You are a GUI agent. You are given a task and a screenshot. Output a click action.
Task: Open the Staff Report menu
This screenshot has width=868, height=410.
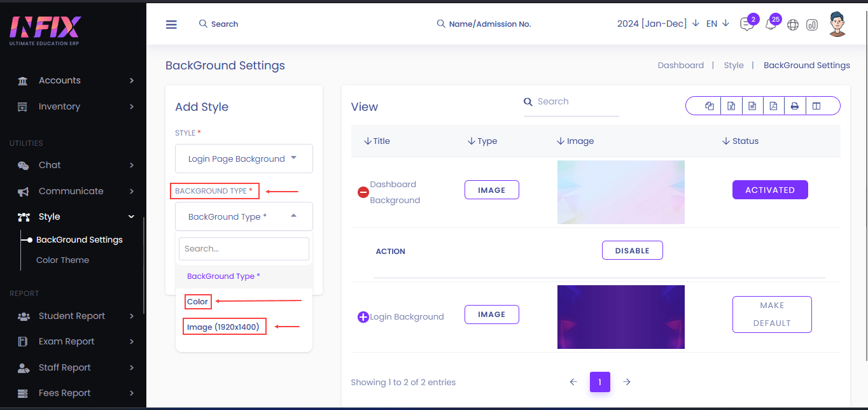click(64, 368)
